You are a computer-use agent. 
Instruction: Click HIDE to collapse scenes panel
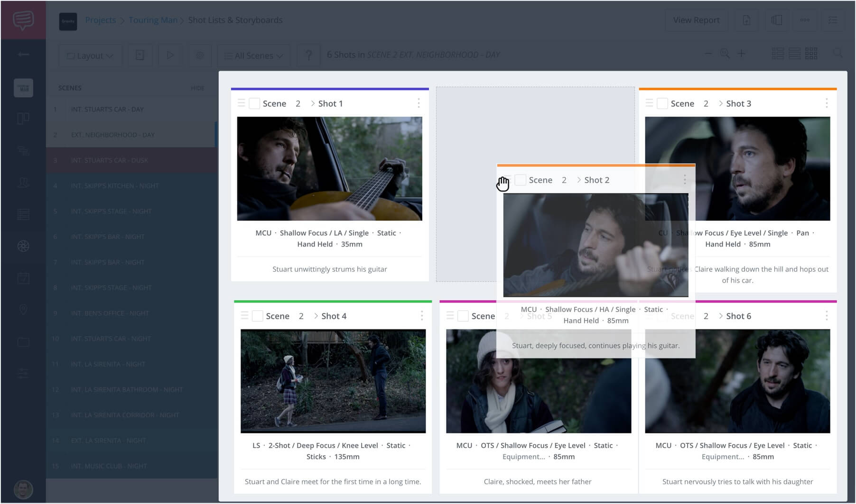coord(197,88)
